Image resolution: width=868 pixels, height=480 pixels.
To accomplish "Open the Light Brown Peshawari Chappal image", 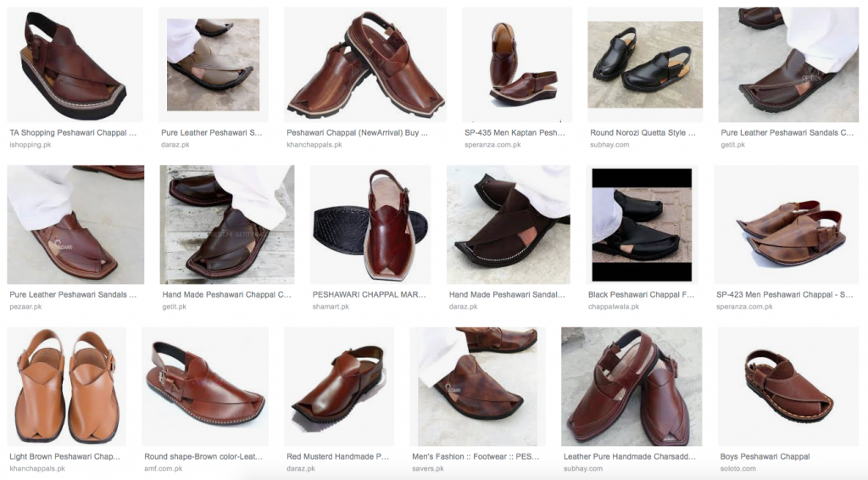I will click(66, 387).
